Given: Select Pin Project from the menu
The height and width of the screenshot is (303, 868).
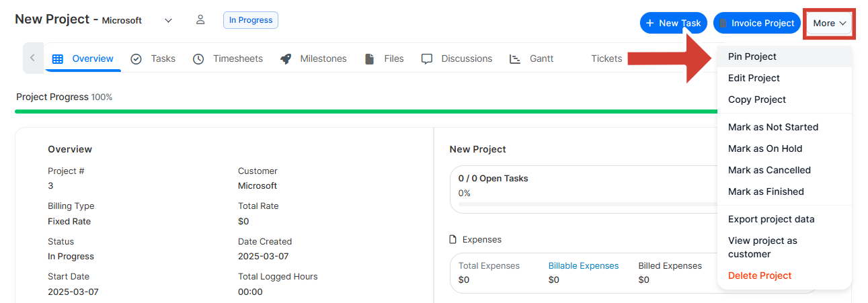Looking at the screenshot, I should [752, 56].
